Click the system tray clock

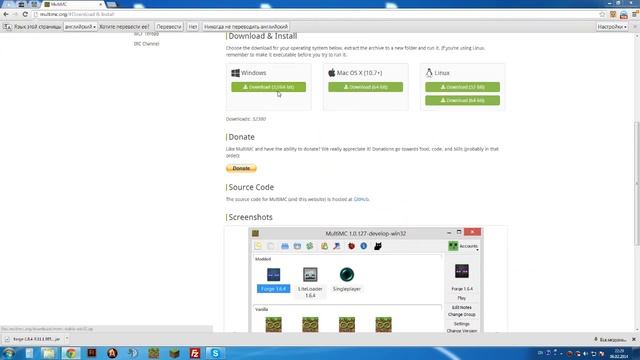[619, 353]
